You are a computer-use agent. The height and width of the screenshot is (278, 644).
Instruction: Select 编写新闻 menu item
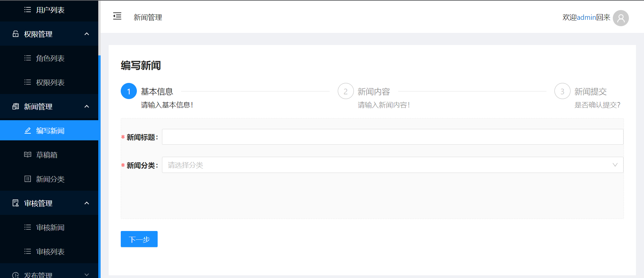point(49,131)
